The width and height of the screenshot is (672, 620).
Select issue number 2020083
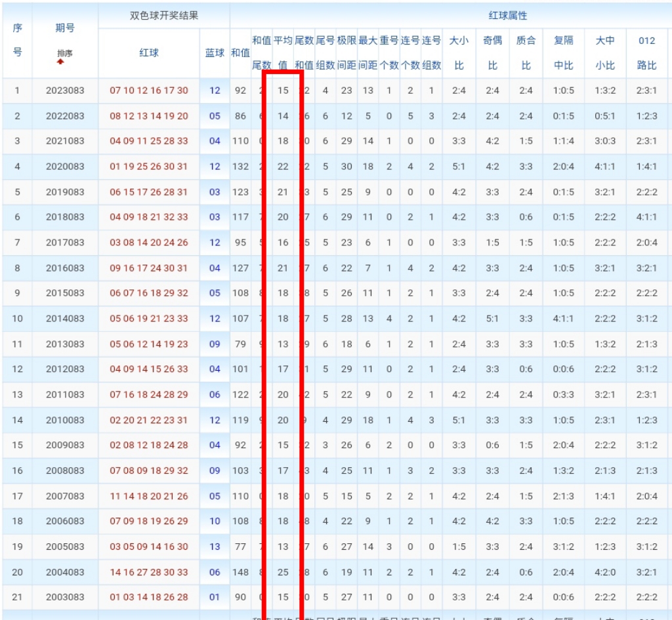coord(65,166)
